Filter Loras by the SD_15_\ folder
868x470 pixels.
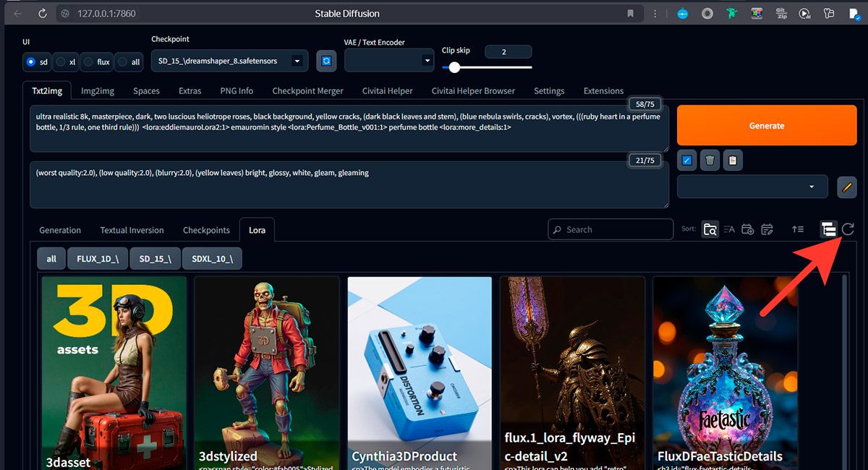point(156,258)
